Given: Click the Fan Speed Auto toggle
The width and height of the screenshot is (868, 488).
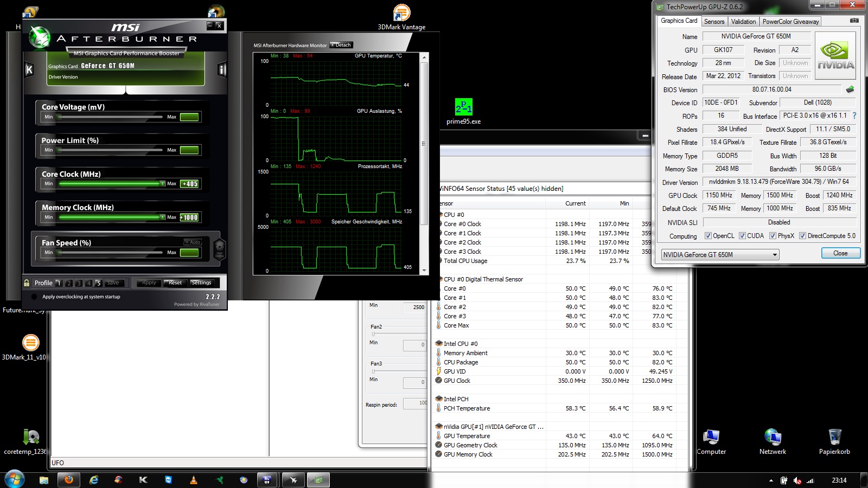Looking at the screenshot, I should click(x=193, y=242).
